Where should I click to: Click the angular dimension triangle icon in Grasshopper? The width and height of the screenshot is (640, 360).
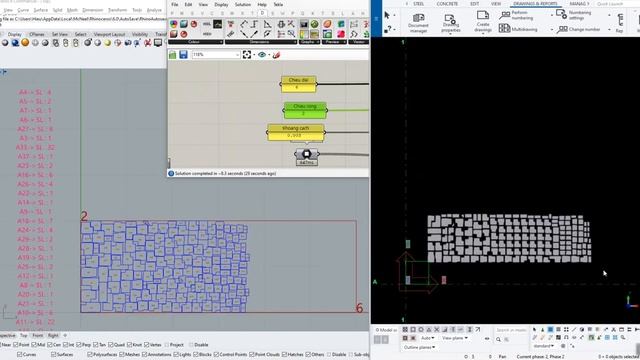point(267,24)
